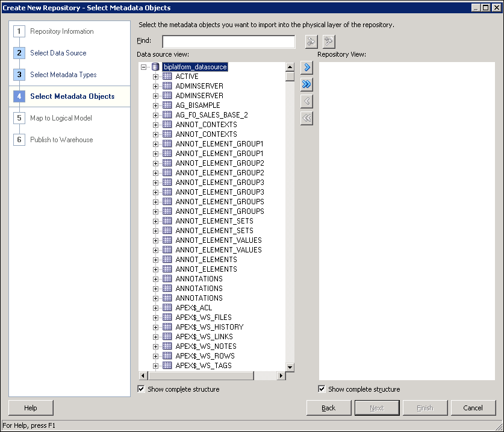Click the table icon next to ACTIVE
Viewport: 504px width, 432px height.
(167, 77)
